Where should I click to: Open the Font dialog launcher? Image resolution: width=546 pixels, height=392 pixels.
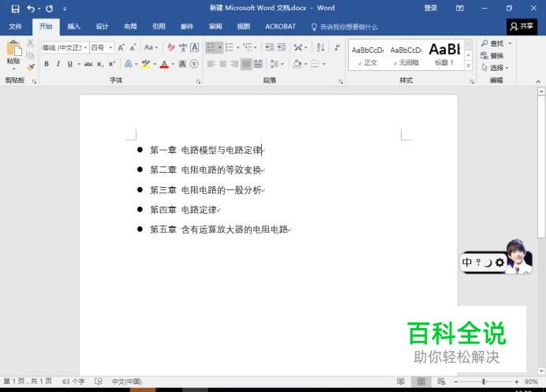coord(199,81)
